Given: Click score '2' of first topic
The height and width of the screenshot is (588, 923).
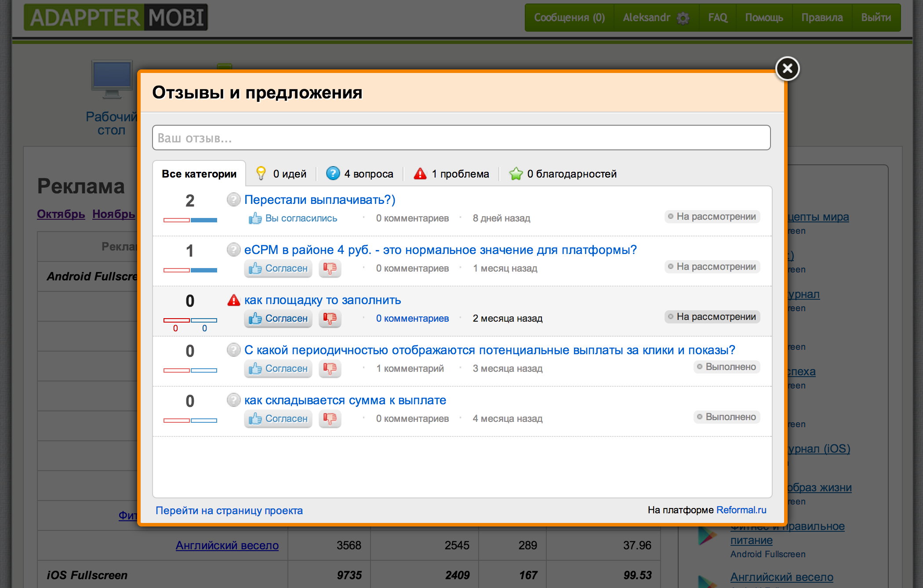Looking at the screenshot, I should [190, 201].
